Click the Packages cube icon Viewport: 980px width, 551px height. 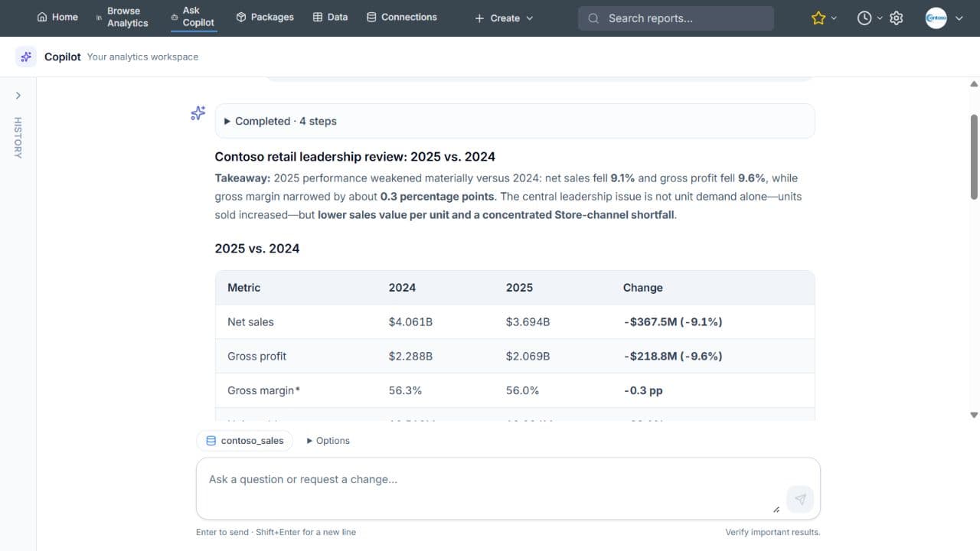[x=241, y=17]
